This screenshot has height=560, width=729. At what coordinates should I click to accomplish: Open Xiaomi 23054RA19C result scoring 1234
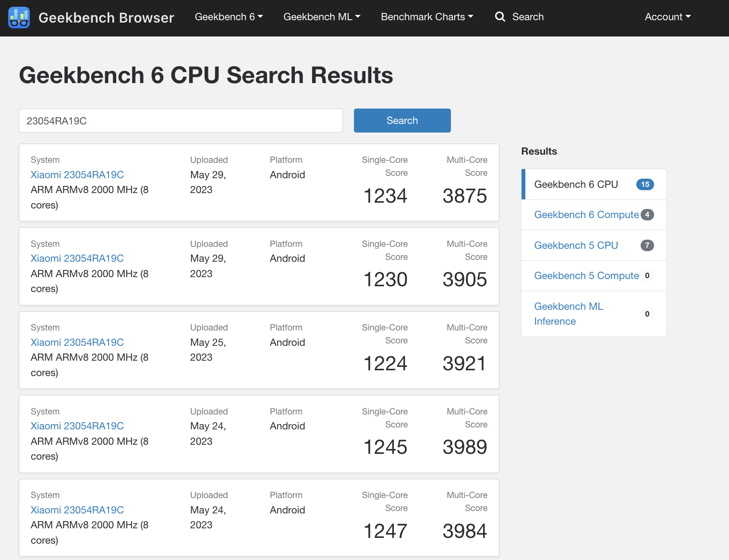click(x=77, y=175)
